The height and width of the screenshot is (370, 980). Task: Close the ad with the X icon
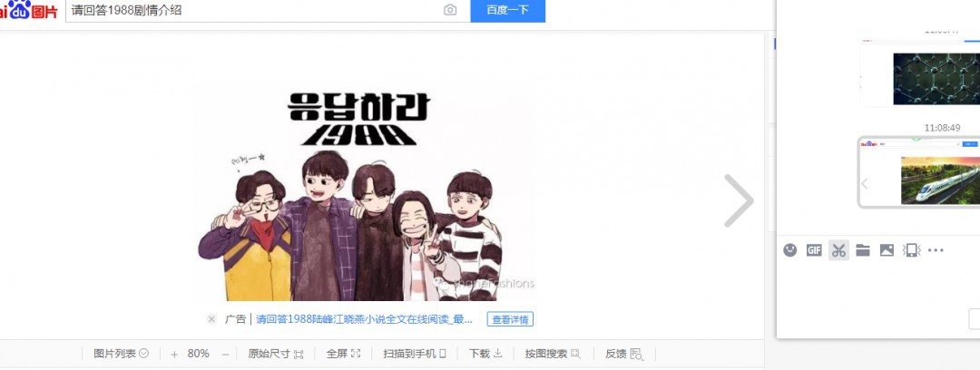coord(211,319)
